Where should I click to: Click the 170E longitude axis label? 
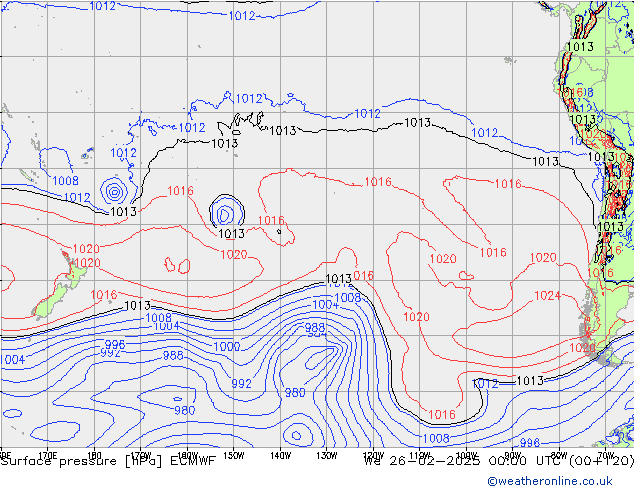click(48, 456)
